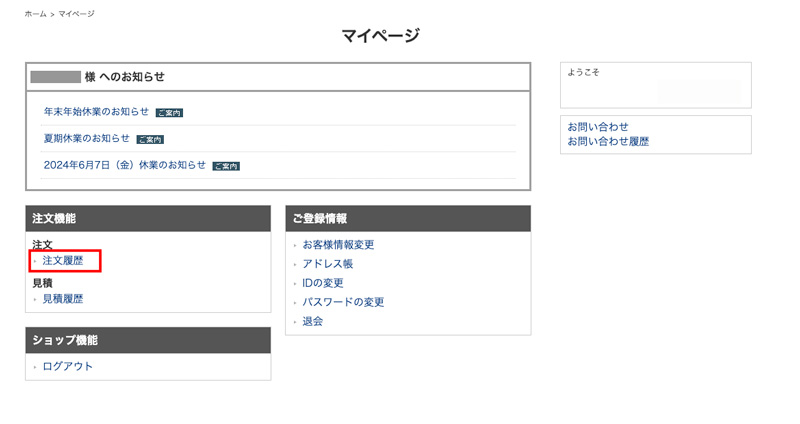Click ご案内 tag beside 夏期休業

(150, 139)
